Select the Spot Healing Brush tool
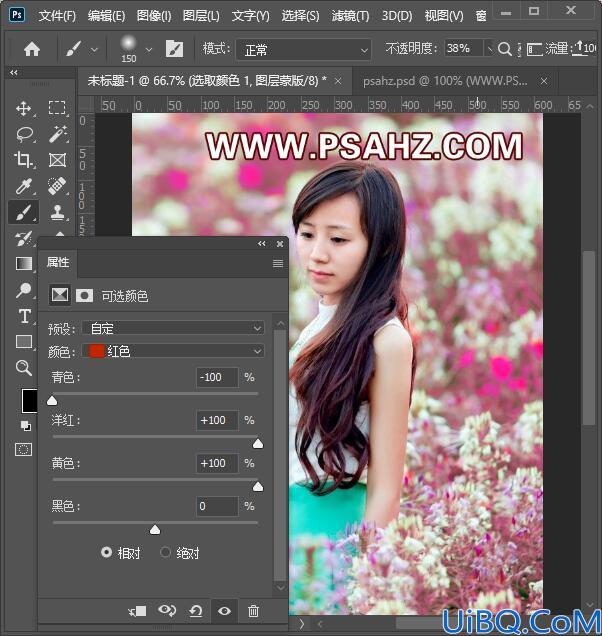Viewport: 602px width, 636px height. (57, 186)
